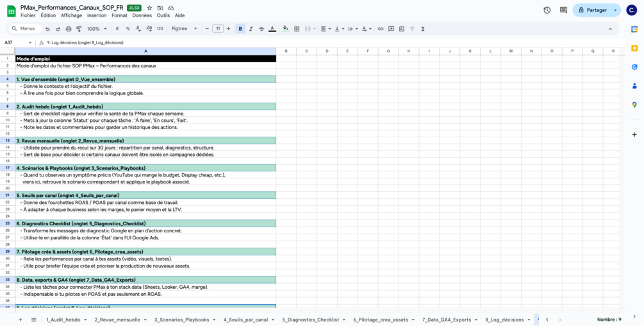The width and height of the screenshot is (644, 326).
Task: Activate the paint format tool
Action: click(79, 29)
